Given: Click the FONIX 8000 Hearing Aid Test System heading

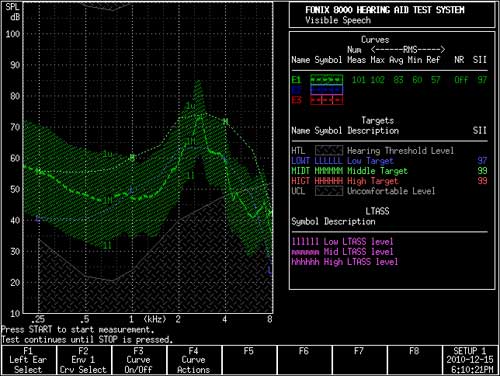Looking at the screenshot, I should 385,10.
